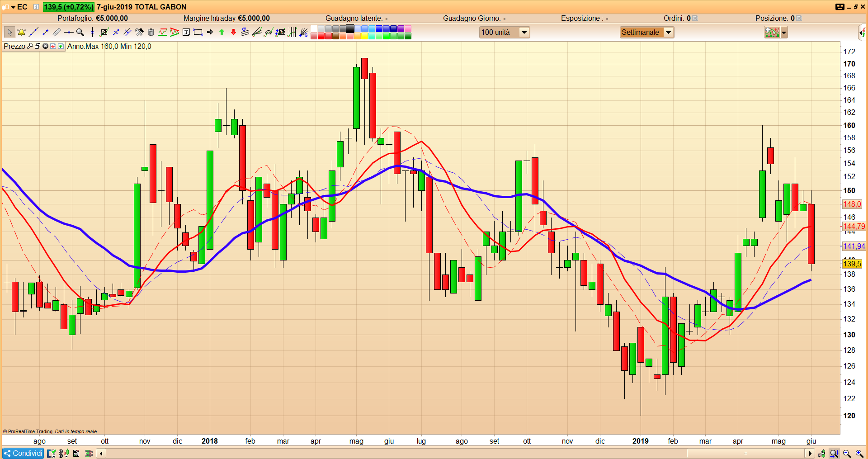Toggle the zoom-fit framed magnifier
Image resolution: width=868 pixels, height=459 pixels.
pos(834,453)
